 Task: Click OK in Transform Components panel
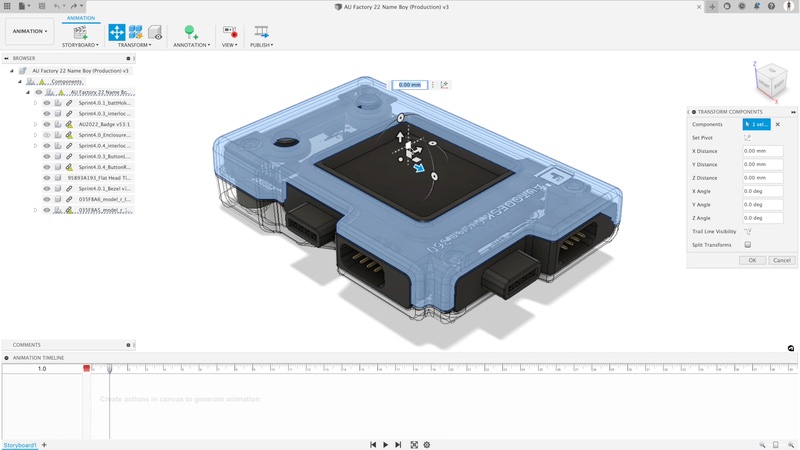pyautogui.click(x=752, y=260)
